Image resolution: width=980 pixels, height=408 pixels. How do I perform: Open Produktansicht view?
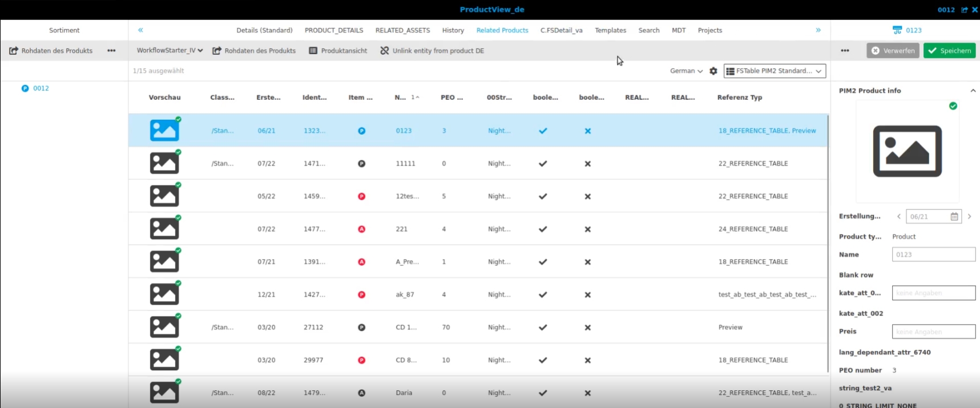(x=338, y=51)
